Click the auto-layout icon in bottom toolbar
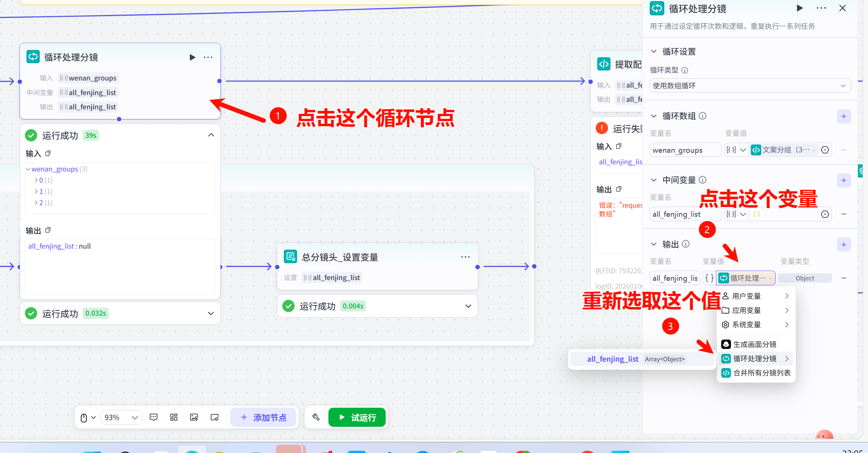Viewport: 868px width, 453px height. point(173,417)
